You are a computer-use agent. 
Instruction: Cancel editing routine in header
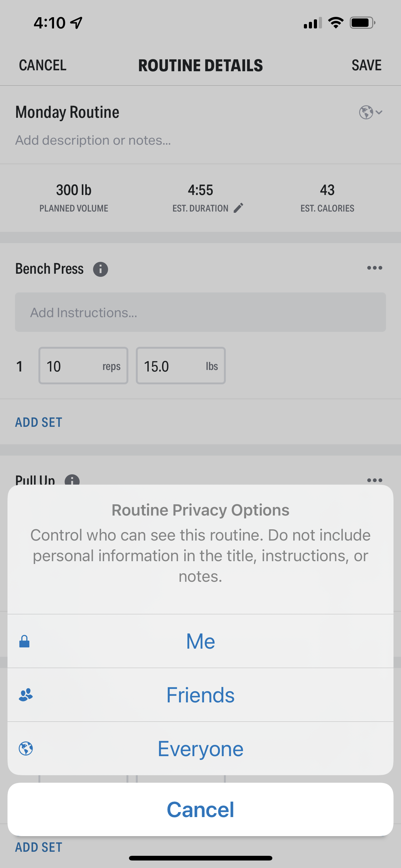point(43,65)
